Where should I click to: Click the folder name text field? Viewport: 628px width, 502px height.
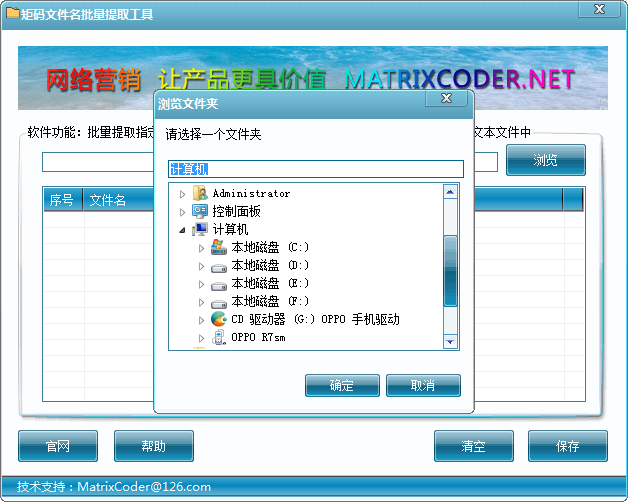[x=316, y=169]
